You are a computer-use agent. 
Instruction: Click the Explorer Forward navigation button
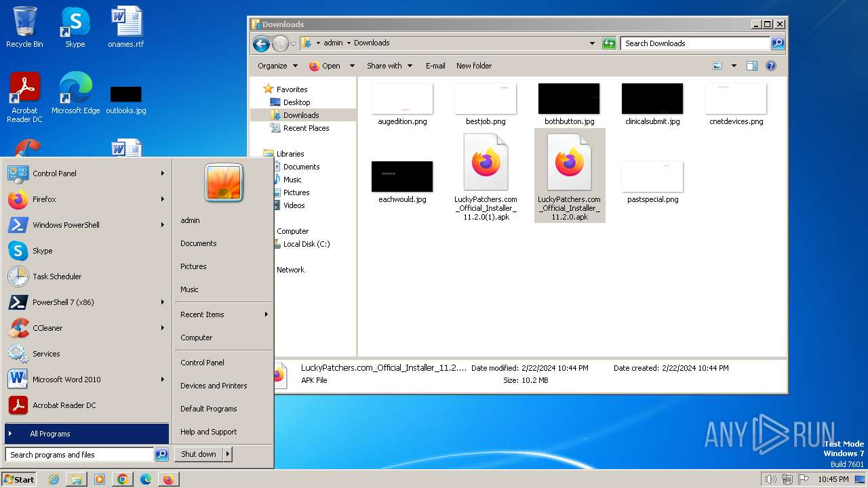pyautogui.click(x=280, y=43)
